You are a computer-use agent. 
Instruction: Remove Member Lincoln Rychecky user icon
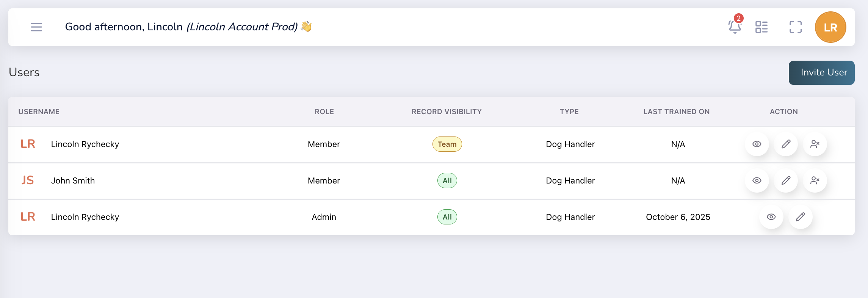815,144
